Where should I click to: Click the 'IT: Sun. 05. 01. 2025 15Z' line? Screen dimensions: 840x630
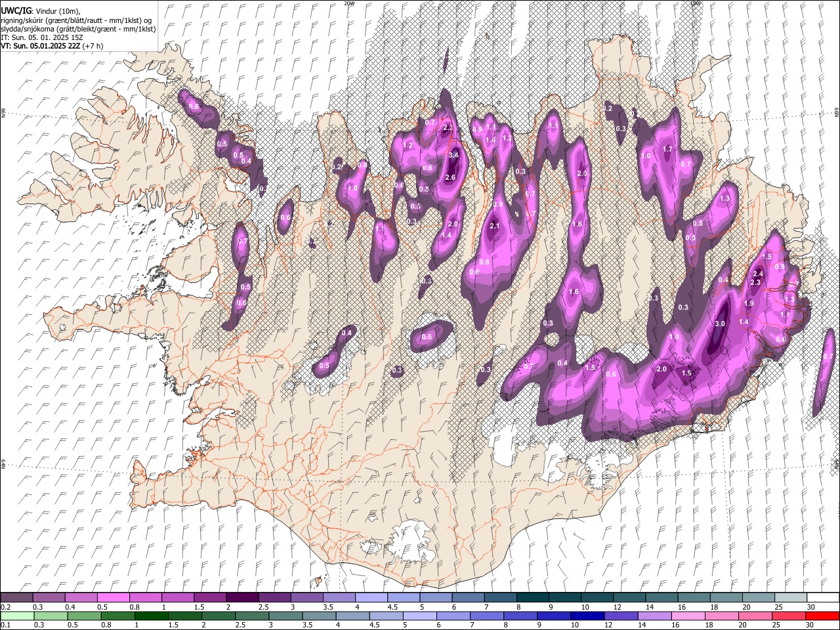42,37
